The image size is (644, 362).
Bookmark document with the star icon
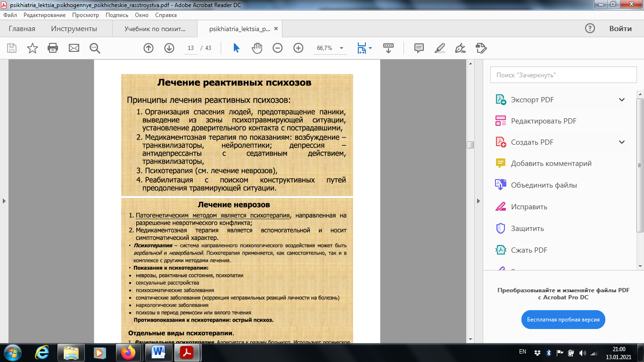click(x=33, y=48)
